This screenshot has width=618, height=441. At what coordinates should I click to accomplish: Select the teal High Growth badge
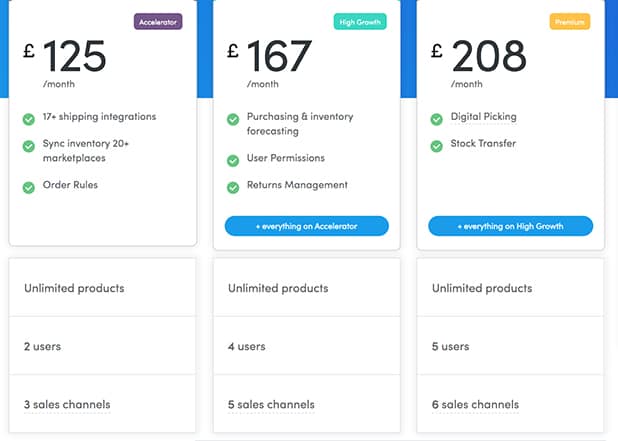point(360,21)
